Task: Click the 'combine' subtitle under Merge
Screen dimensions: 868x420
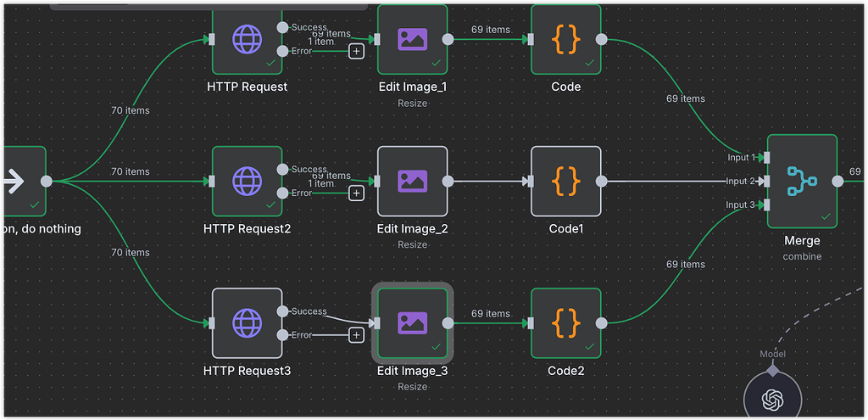Action: 802,257
